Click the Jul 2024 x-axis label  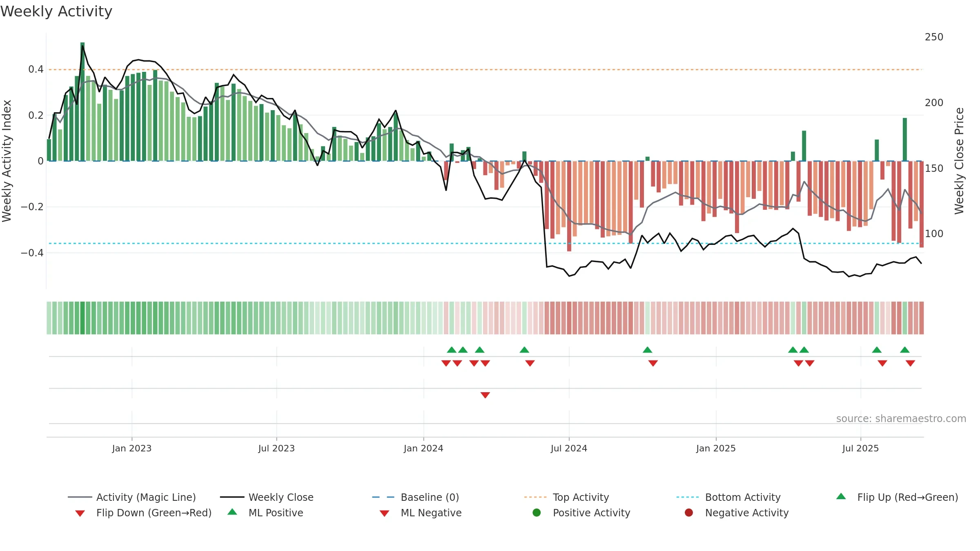coord(569,448)
